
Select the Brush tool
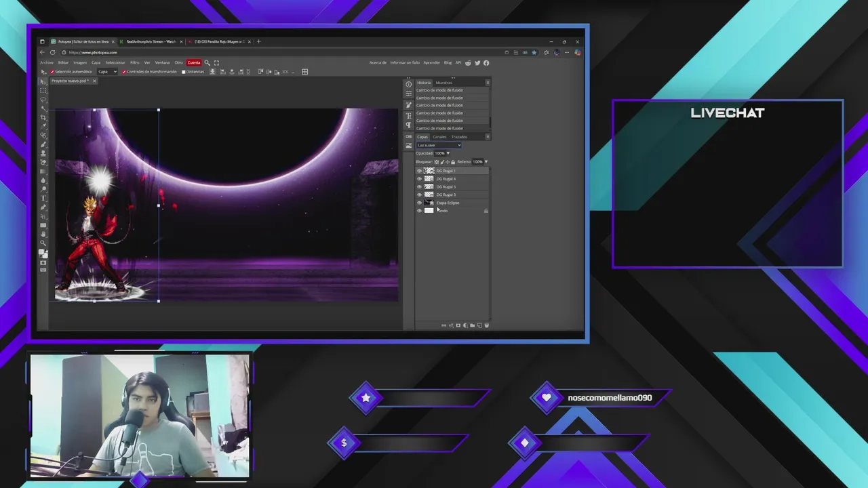click(x=43, y=144)
